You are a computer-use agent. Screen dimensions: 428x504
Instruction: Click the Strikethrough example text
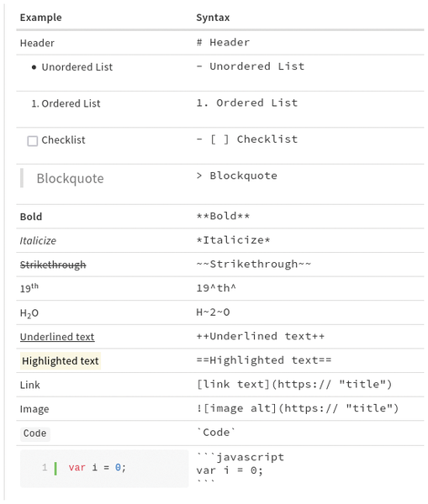coord(53,265)
